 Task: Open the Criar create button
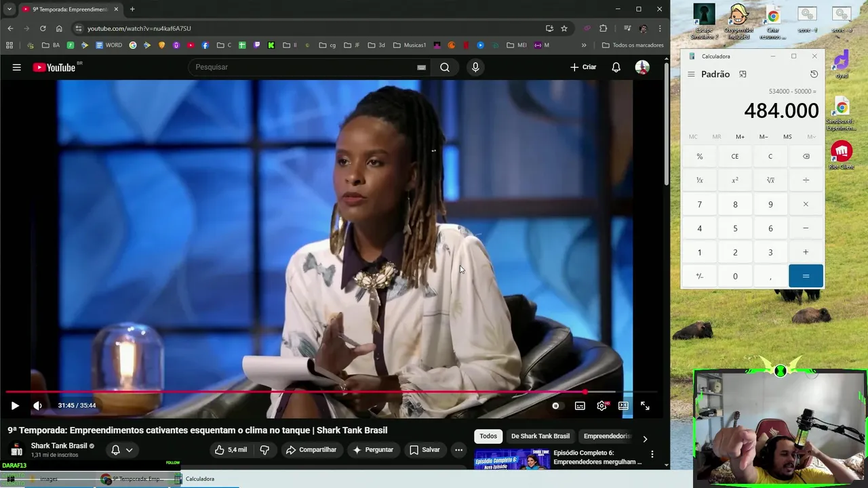583,67
